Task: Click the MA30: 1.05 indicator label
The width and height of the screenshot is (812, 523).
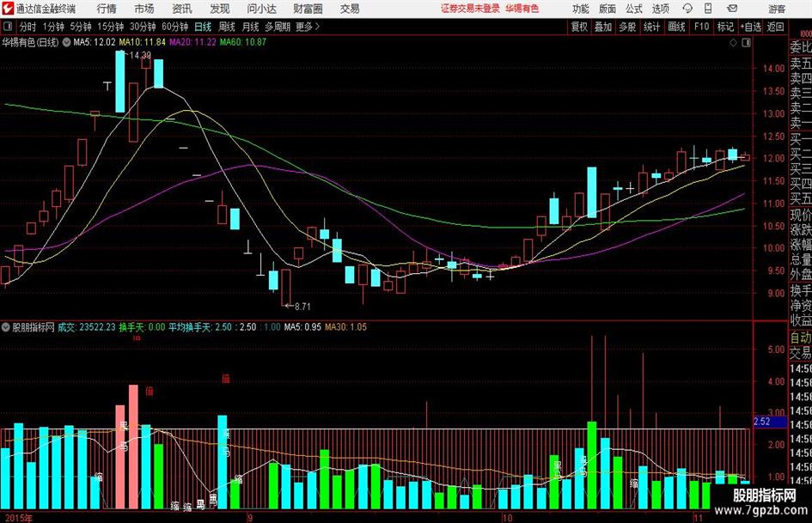Action: tap(345, 327)
